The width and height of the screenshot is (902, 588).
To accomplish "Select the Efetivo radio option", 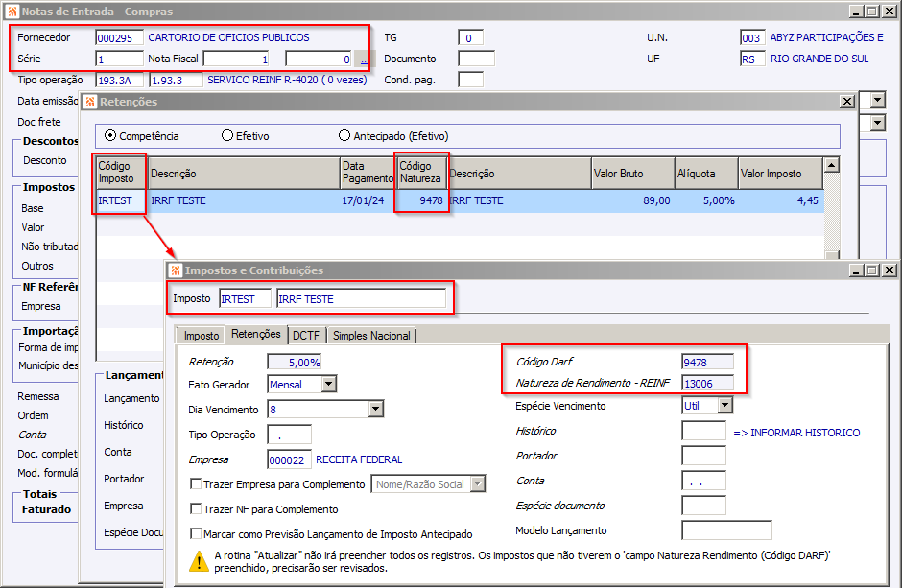I will pyautogui.click(x=227, y=135).
